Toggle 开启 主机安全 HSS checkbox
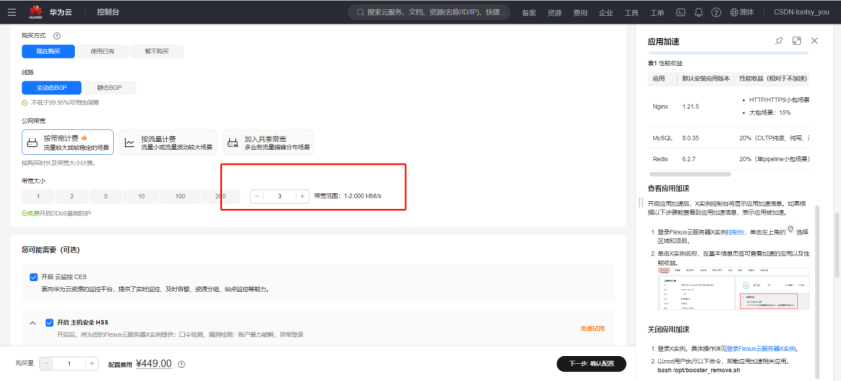Viewport: 841px width, 381px height. click(x=49, y=323)
